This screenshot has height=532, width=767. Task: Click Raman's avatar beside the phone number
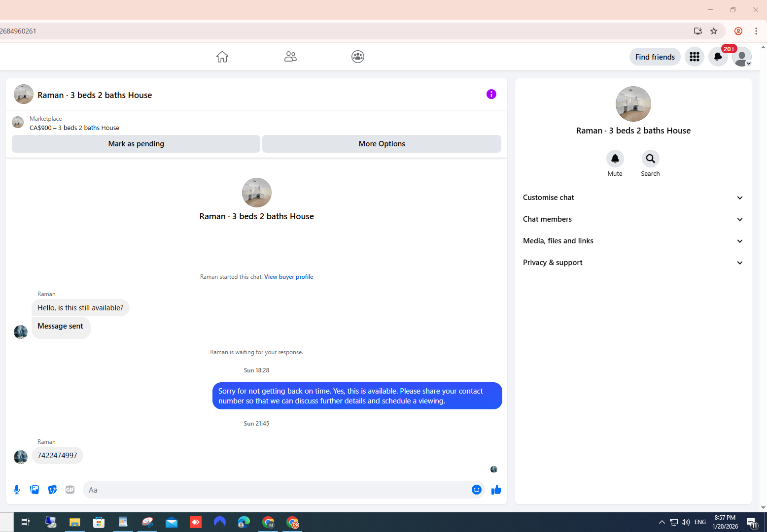21,457
